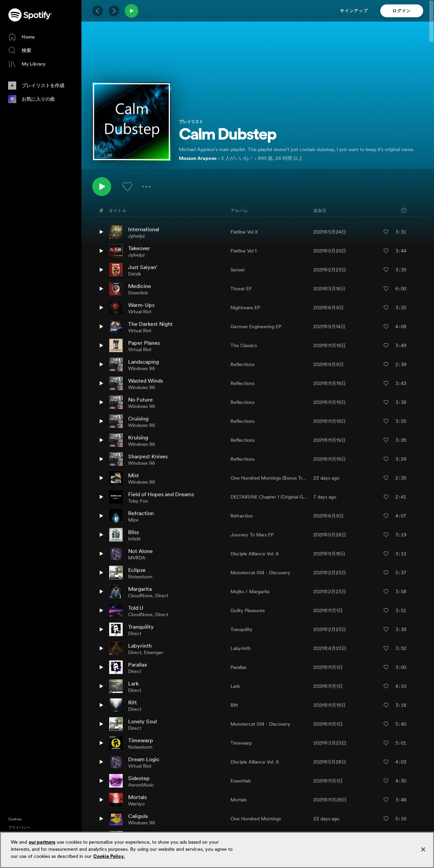Like The Darkest Night heart icon
Image resolution: width=434 pixels, height=868 pixels.
386,327
